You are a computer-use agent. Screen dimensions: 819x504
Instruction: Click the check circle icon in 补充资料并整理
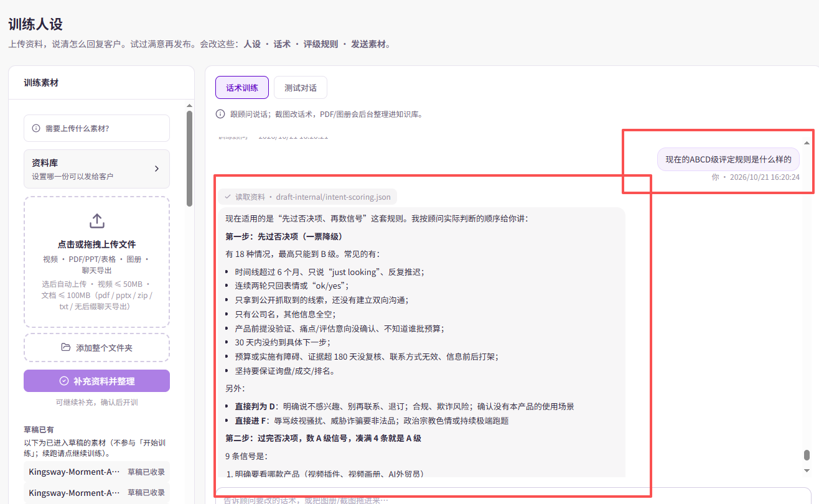[63, 381]
